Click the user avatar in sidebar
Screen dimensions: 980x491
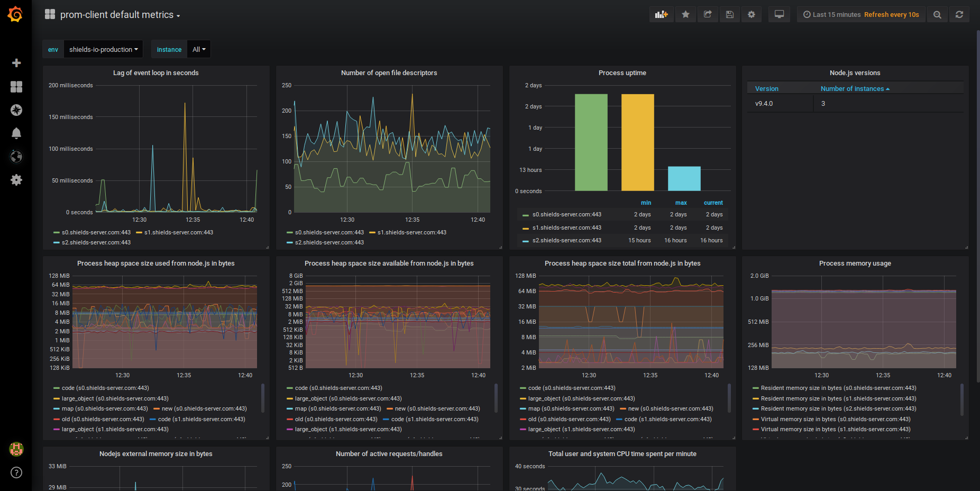pos(16,449)
